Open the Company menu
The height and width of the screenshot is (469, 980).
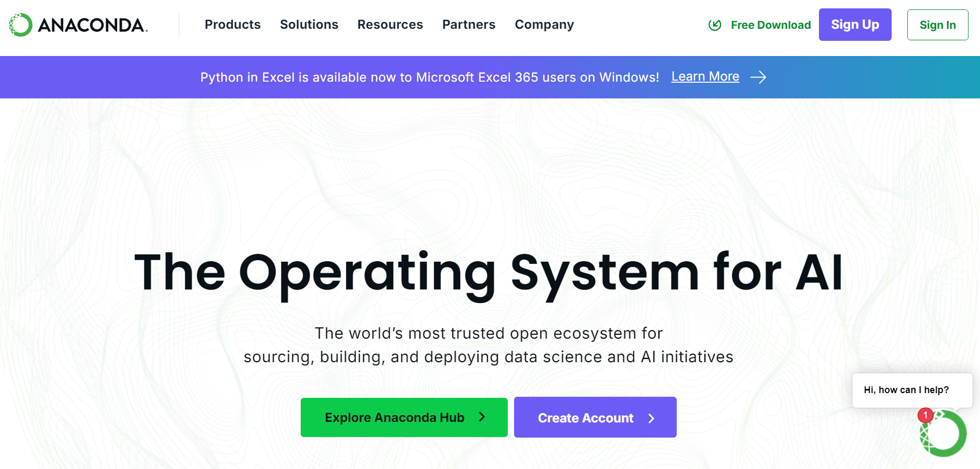point(544,25)
